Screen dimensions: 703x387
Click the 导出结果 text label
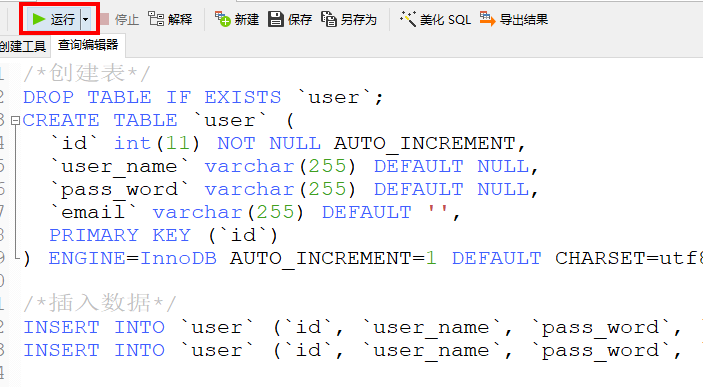tap(524, 19)
